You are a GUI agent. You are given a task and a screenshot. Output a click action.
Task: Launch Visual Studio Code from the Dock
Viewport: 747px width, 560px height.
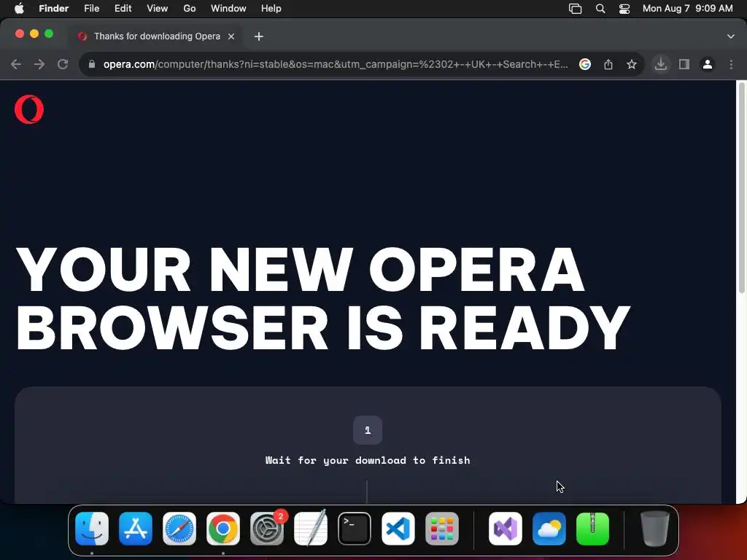[x=398, y=529]
